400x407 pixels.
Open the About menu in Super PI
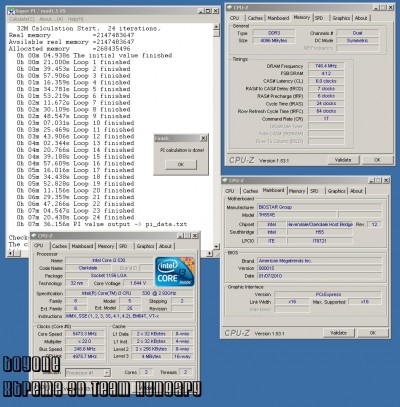click(51, 19)
